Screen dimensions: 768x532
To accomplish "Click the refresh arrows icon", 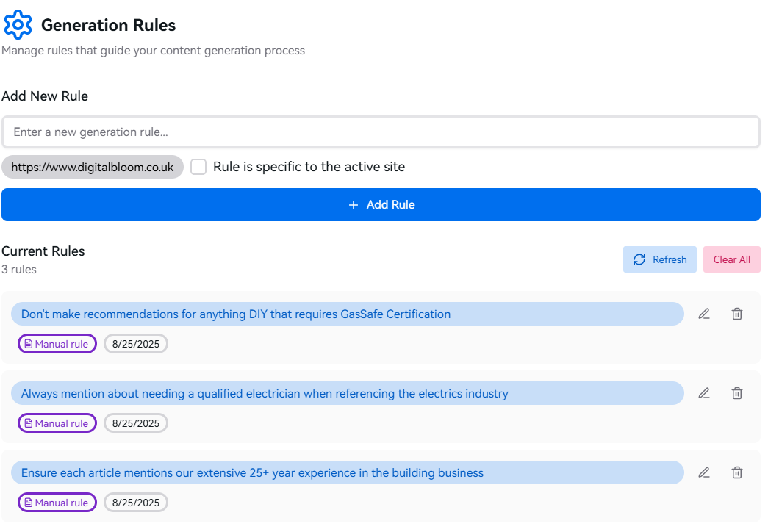I will [639, 259].
